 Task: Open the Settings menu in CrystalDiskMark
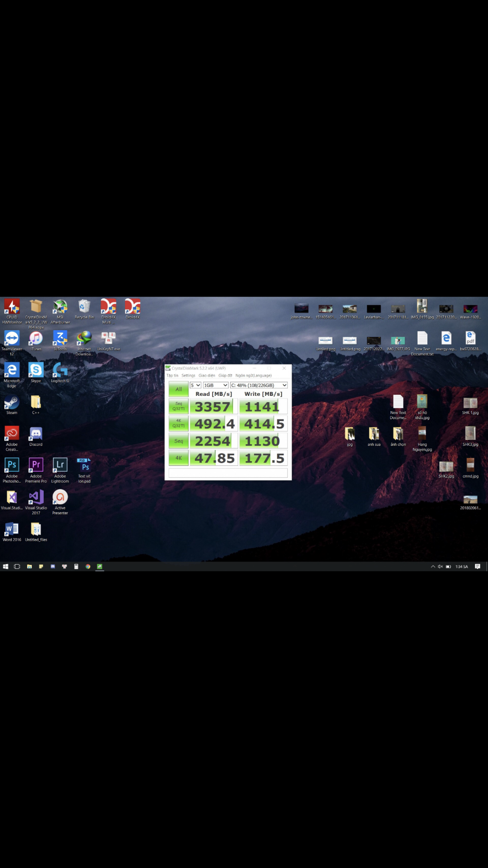188,376
